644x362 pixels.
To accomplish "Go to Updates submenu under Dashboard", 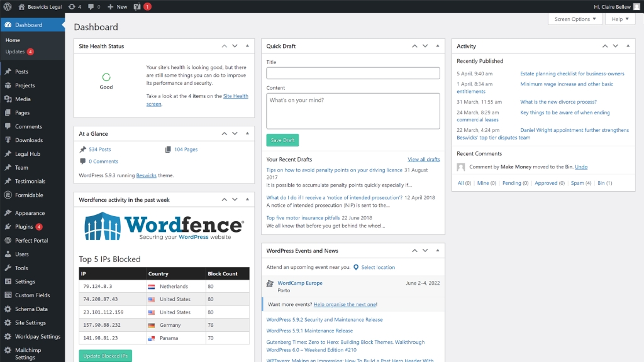I will click(x=15, y=52).
